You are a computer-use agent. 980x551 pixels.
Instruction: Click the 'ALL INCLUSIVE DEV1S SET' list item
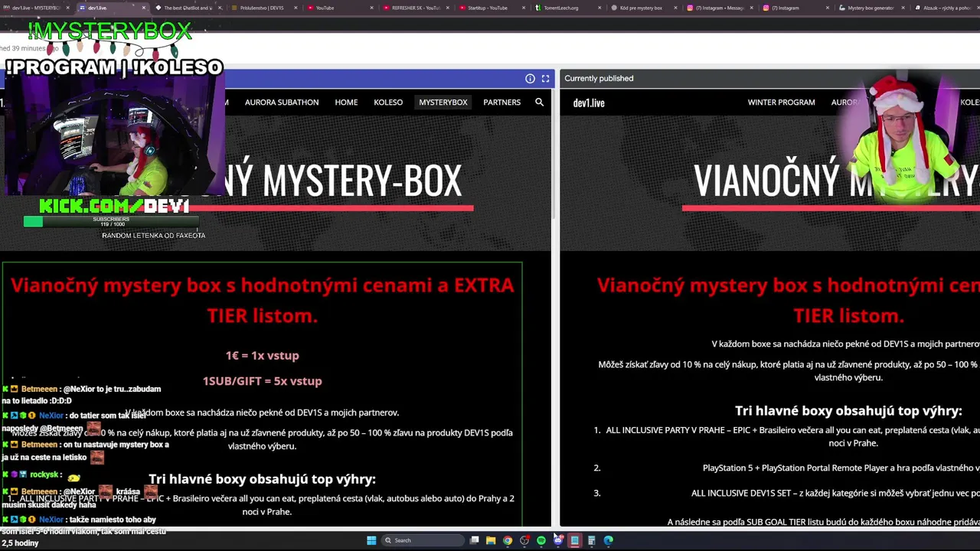pyautogui.click(x=835, y=494)
